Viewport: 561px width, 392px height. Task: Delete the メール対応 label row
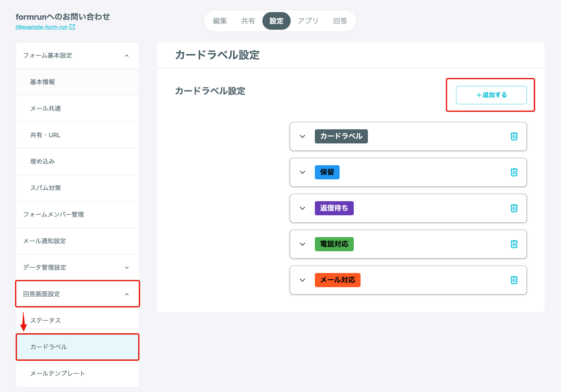(x=514, y=280)
